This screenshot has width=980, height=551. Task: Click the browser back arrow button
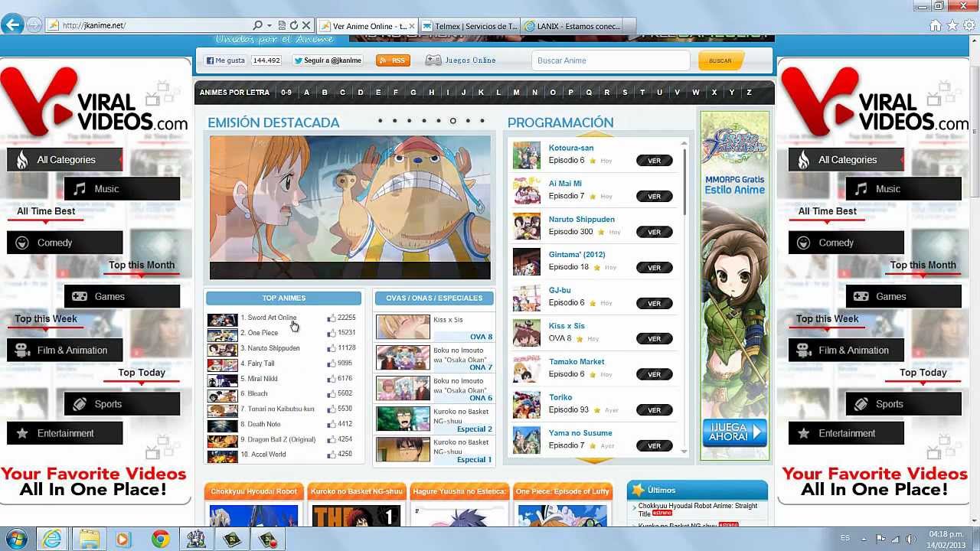pyautogui.click(x=12, y=25)
